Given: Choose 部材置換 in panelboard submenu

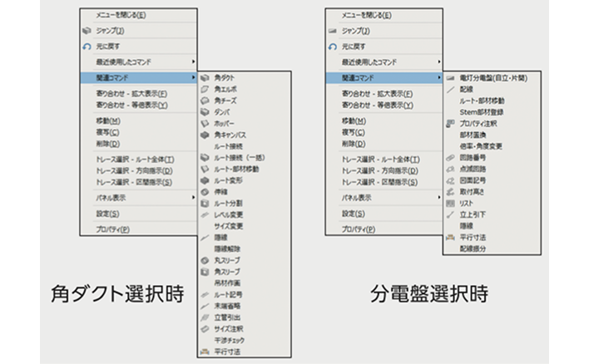Looking at the screenshot, I should 473,135.
